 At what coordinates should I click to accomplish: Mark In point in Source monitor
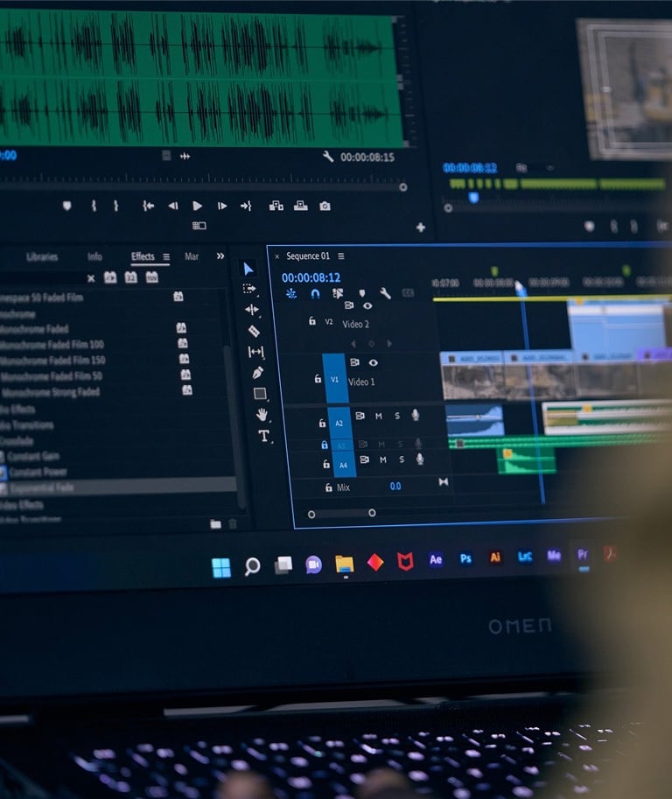[94, 206]
